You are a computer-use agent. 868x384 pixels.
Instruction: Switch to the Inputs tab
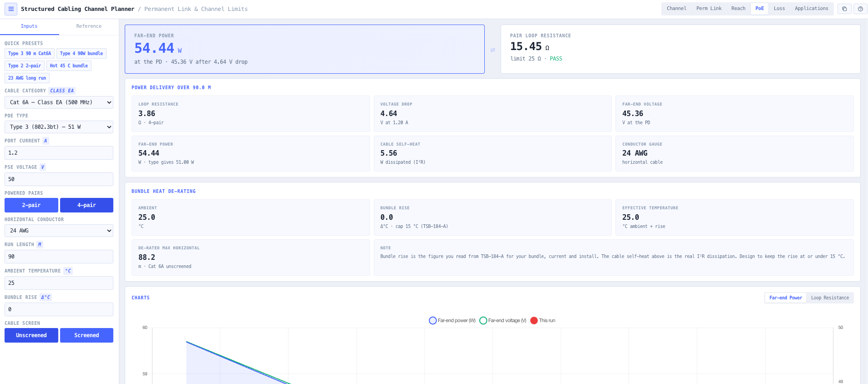pyautogui.click(x=29, y=26)
